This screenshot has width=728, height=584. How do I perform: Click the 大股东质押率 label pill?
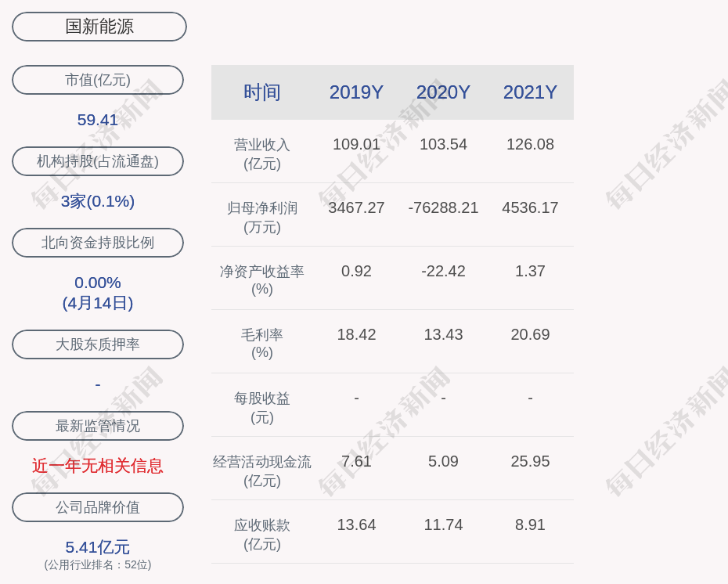coord(98,344)
